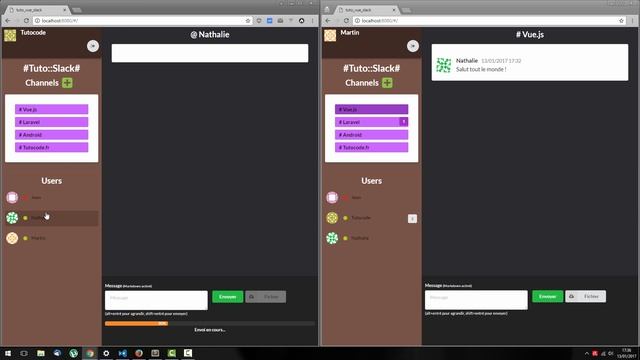Reload the page in the right browser window
The width and height of the screenshot is (640, 360).
click(x=346, y=20)
